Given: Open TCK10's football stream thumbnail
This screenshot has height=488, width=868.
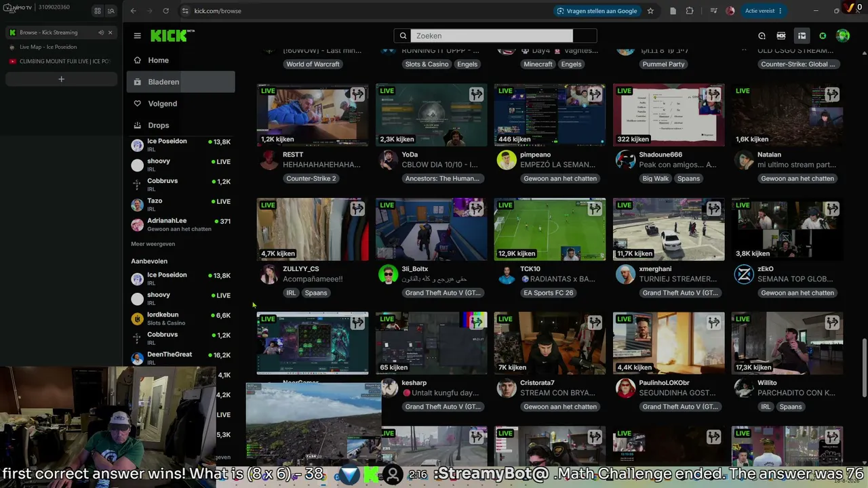Looking at the screenshot, I should tap(550, 229).
